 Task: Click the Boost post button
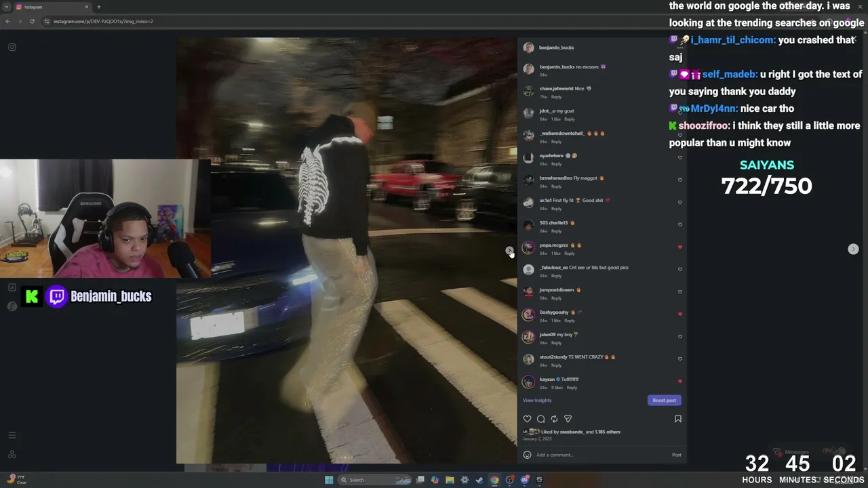coord(664,401)
